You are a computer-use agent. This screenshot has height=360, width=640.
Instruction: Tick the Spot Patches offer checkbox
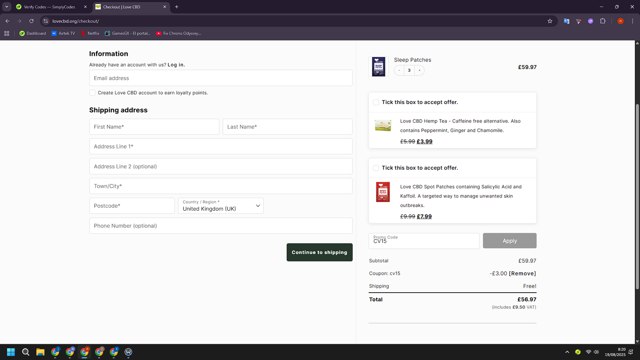(376, 168)
